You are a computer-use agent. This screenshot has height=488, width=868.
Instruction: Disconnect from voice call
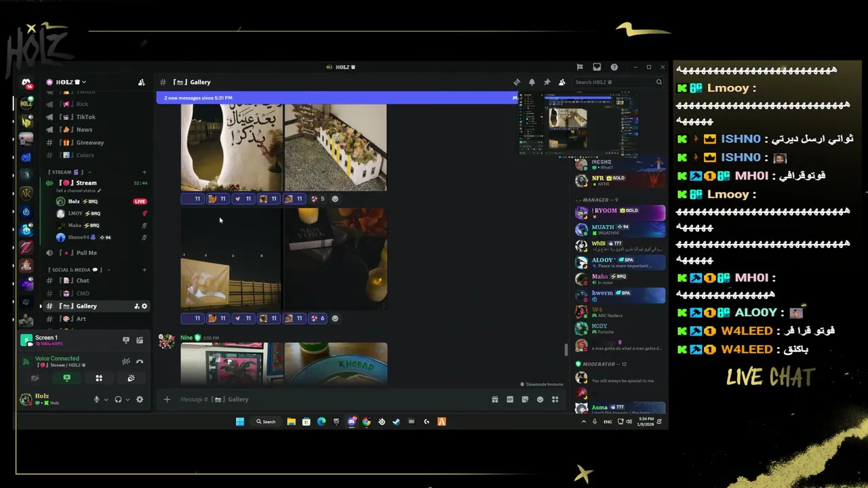pos(140,361)
